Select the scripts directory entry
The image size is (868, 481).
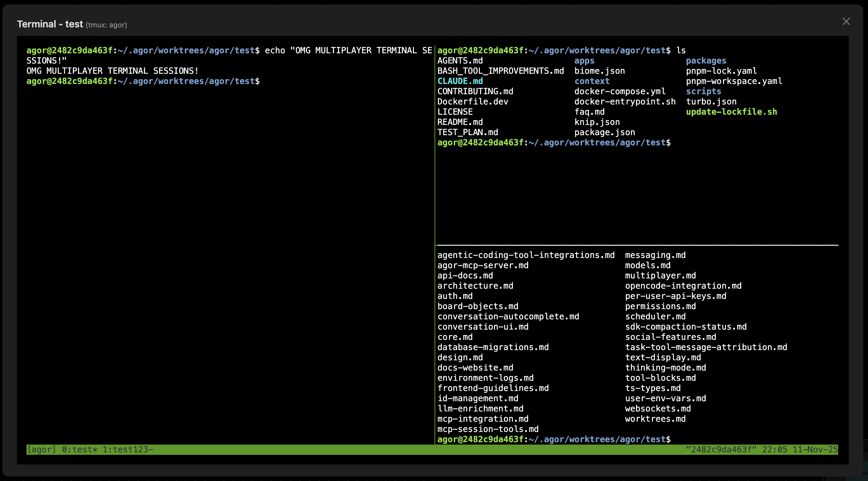pyautogui.click(x=704, y=91)
